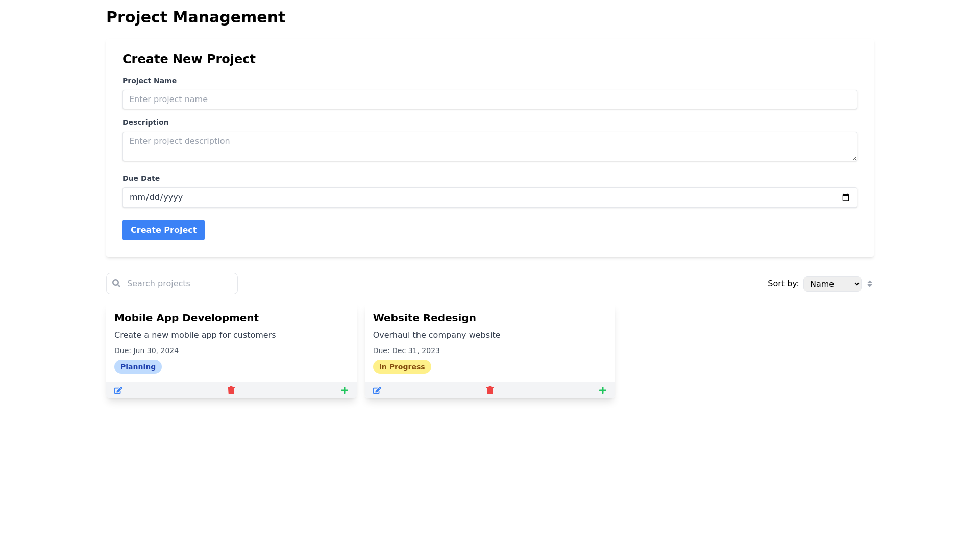Click the search magnifier icon
Image resolution: width=980 pixels, height=551 pixels.
(116, 283)
